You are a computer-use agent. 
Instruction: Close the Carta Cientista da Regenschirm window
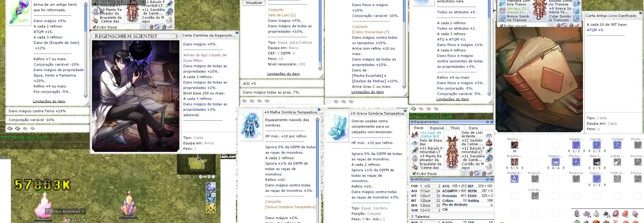[x=237, y=33]
